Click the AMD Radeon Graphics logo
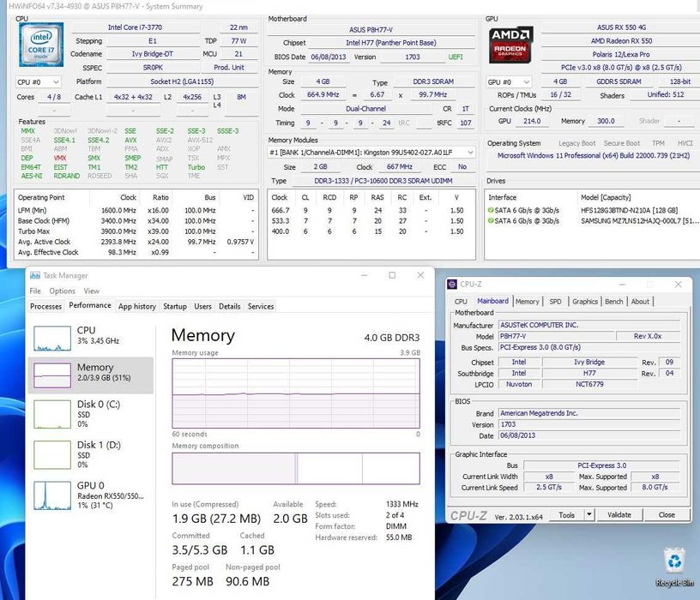700x600 pixels. [510, 45]
